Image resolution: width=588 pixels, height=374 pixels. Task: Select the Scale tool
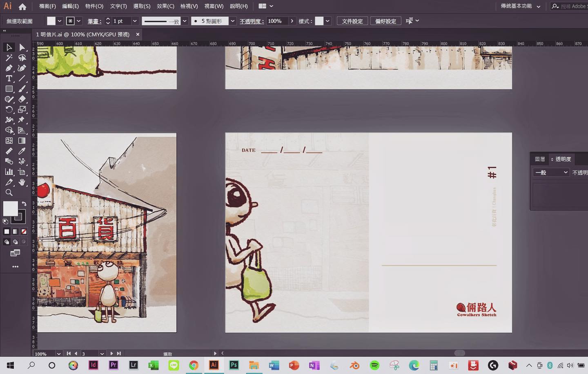point(22,110)
